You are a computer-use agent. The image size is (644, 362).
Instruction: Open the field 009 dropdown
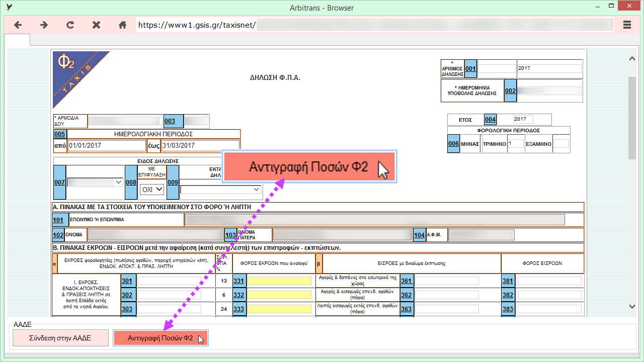[x=221, y=189]
